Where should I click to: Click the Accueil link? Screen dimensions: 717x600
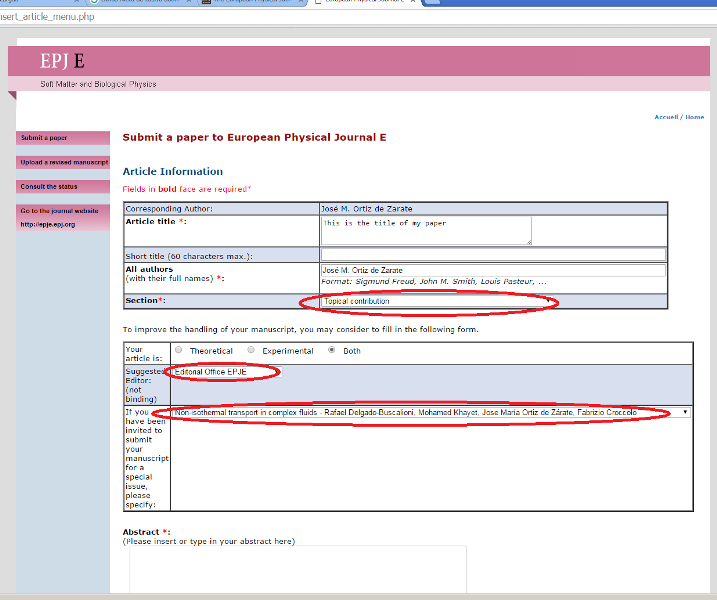pyautogui.click(x=666, y=117)
